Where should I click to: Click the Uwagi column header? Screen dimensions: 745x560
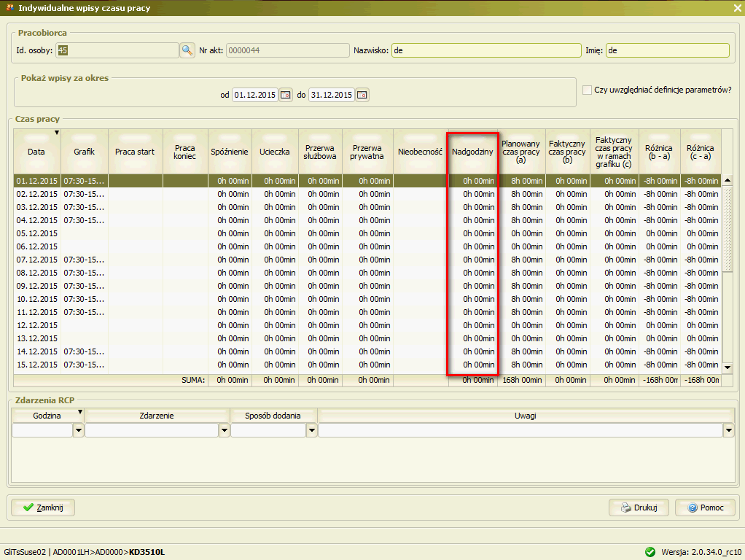pos(526,416)
